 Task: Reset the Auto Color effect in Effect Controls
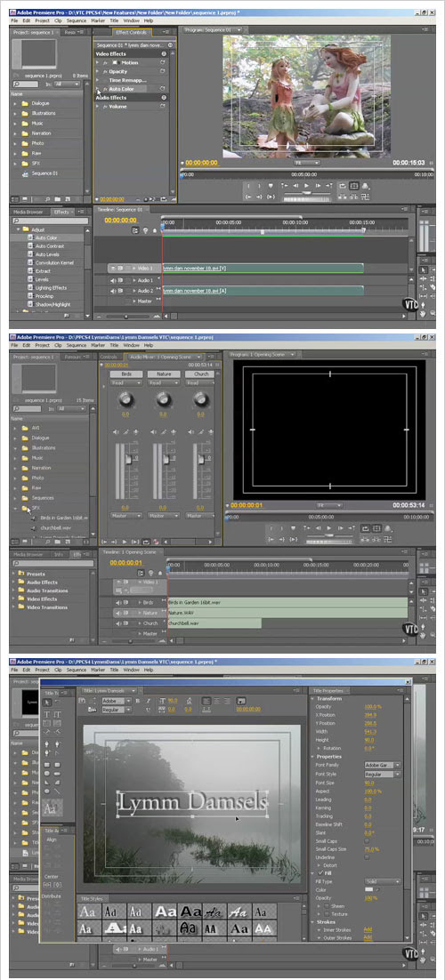click(x=163, y=89)
